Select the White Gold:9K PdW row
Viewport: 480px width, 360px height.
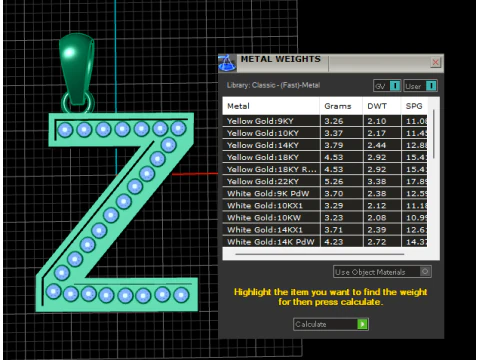coord(325,193)
